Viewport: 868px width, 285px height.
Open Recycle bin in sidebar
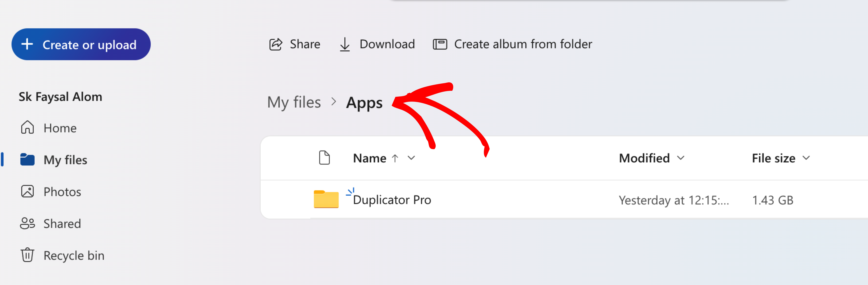[x=74, y=256]
